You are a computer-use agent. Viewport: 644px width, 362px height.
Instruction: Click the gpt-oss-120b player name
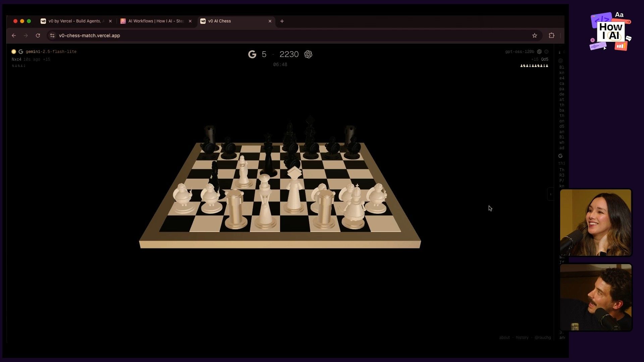click(520, 52)
